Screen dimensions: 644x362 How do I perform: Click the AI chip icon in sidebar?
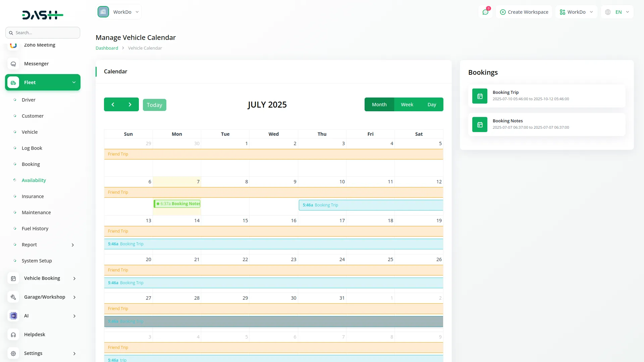click(x=13, y=316)
